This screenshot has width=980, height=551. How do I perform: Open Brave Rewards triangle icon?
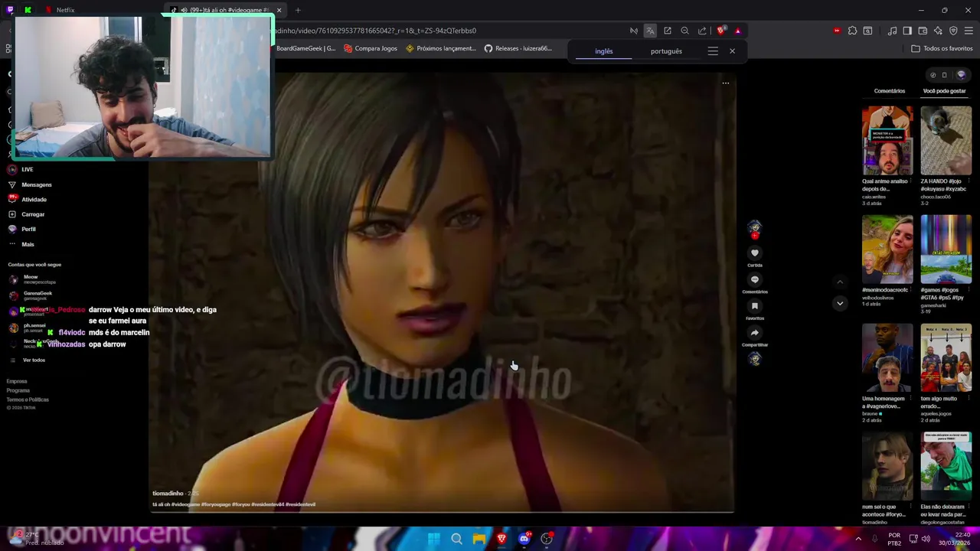click(x=737, y=31)
